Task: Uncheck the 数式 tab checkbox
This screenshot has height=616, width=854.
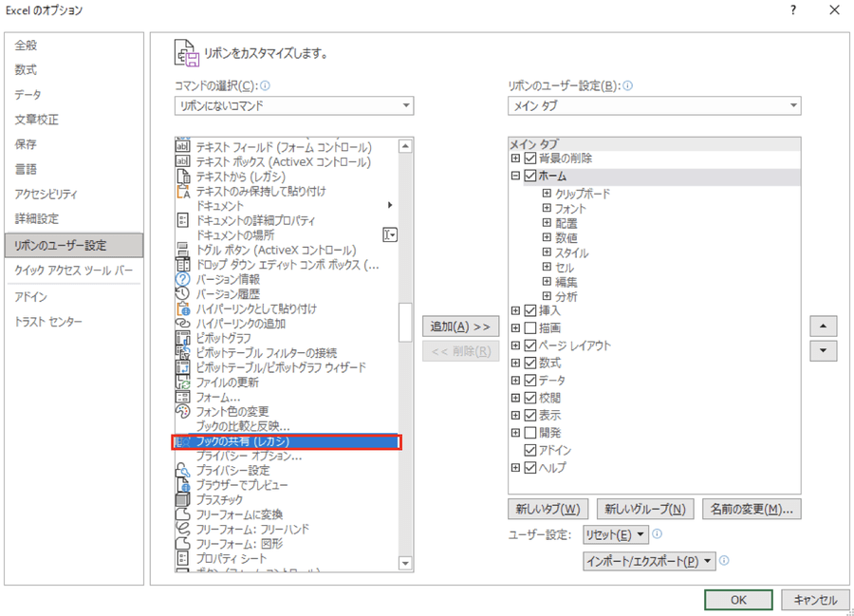Action: 529,363
